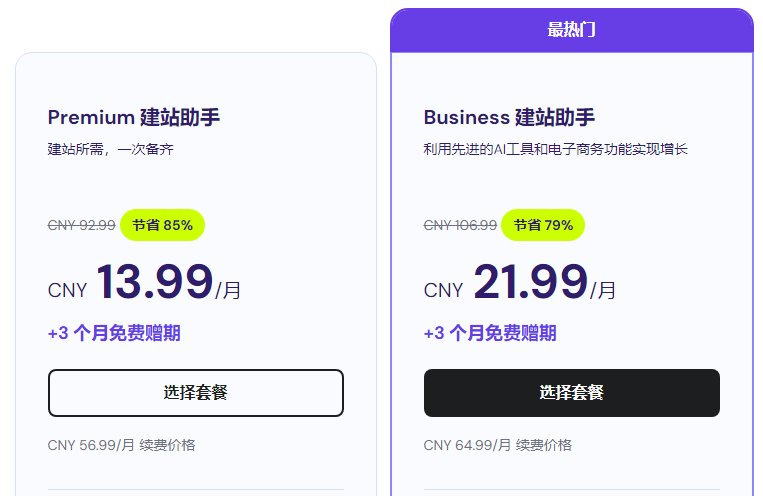Click the Business plan 选择套餐 button

click(x=571, y=393)
